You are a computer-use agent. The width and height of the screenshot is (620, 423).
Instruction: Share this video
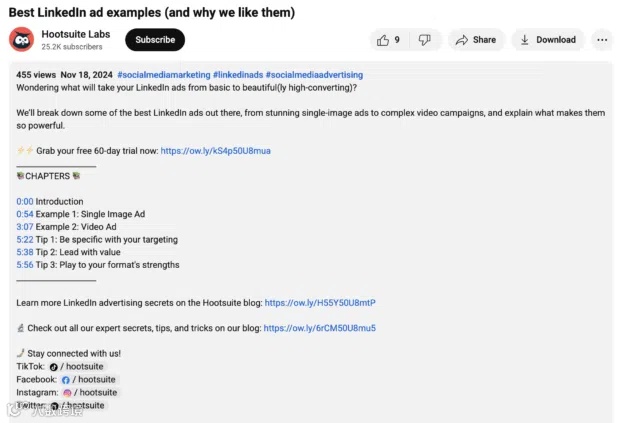pyautogui.click(x=476, y=40)
